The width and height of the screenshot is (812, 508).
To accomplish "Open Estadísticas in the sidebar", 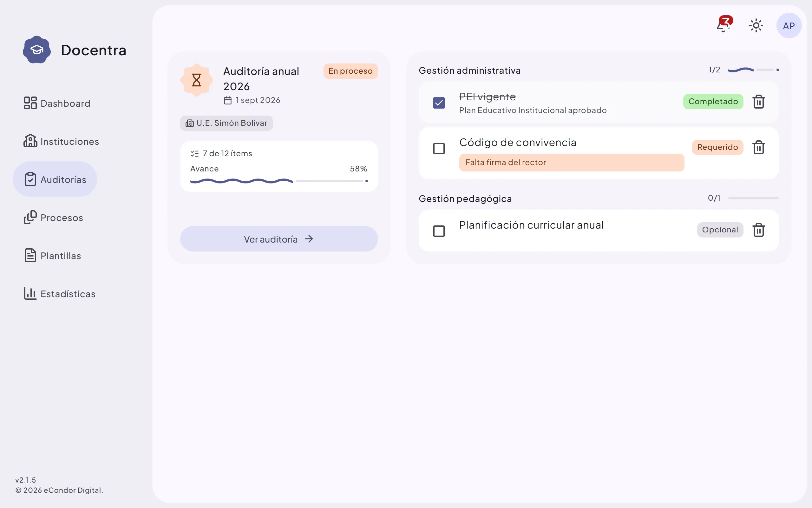I will tap(60, 294).
